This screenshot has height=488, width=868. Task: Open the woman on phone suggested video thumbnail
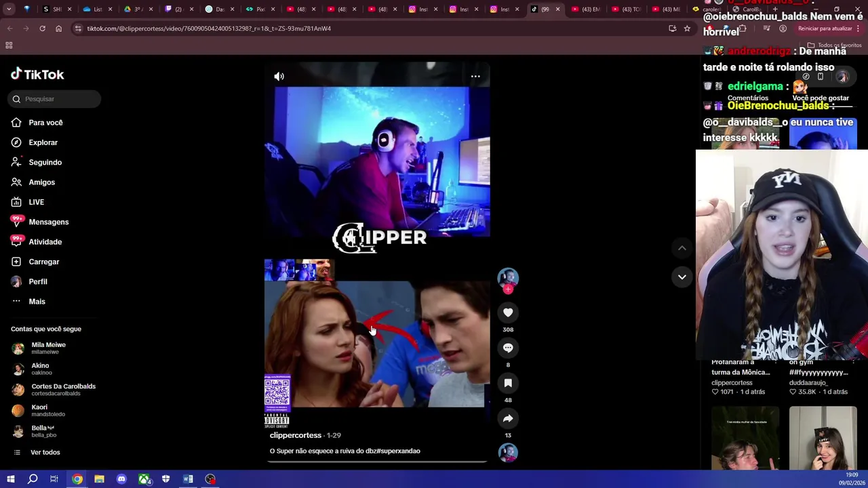823,438
